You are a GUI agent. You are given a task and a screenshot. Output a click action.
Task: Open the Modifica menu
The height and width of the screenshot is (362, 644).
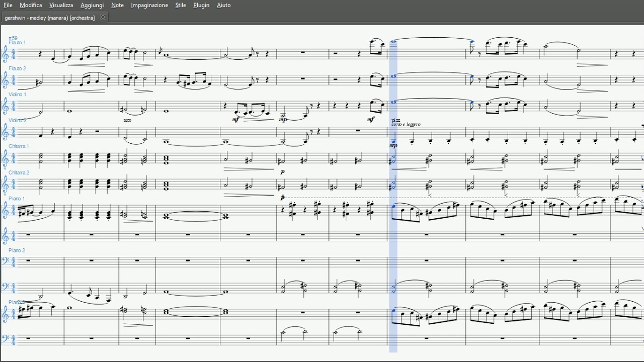[31, 5]
